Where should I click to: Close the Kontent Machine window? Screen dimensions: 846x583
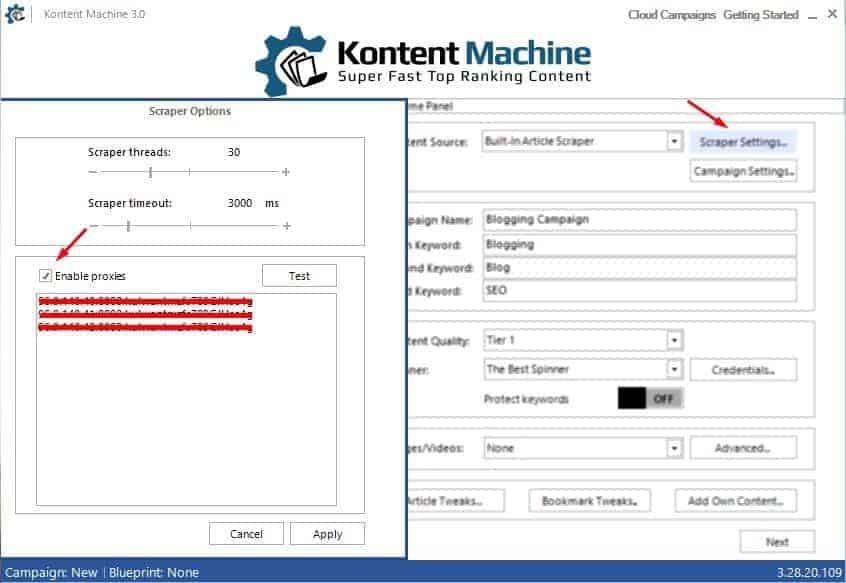pyautogui.click(x=833, y=15)
